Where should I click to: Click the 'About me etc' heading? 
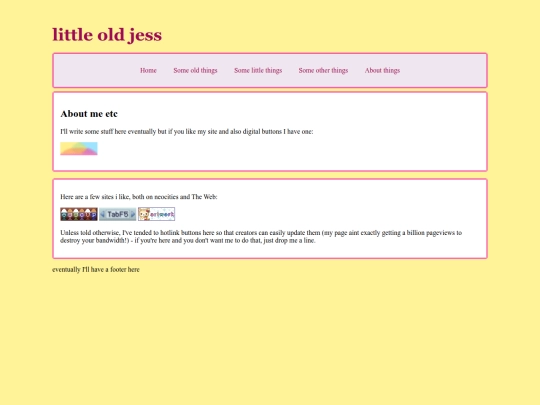pos(89,114)
